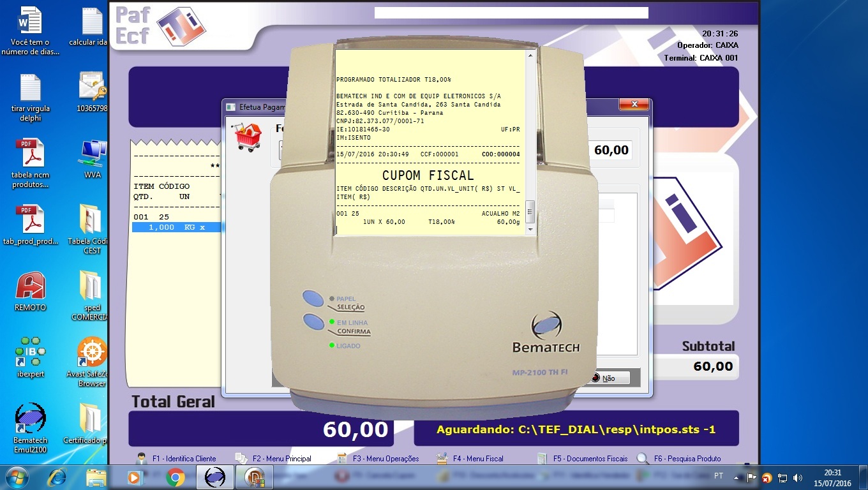Launch Internet Explorer from the taskbar

click(x=58, y=477)
